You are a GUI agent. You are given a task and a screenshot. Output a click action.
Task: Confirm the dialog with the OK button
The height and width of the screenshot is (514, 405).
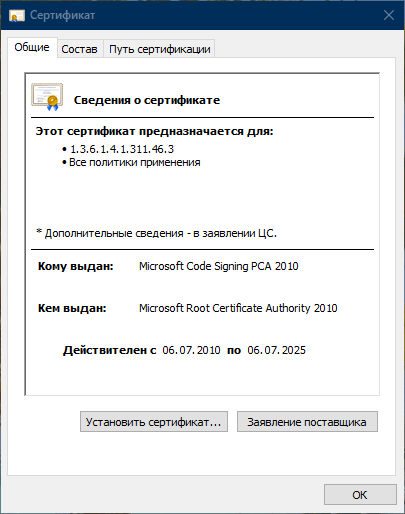coord(360,495)
